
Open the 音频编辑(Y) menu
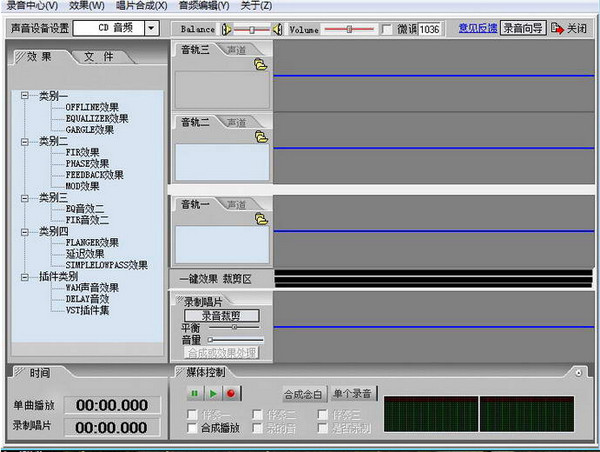click(204, 6)
